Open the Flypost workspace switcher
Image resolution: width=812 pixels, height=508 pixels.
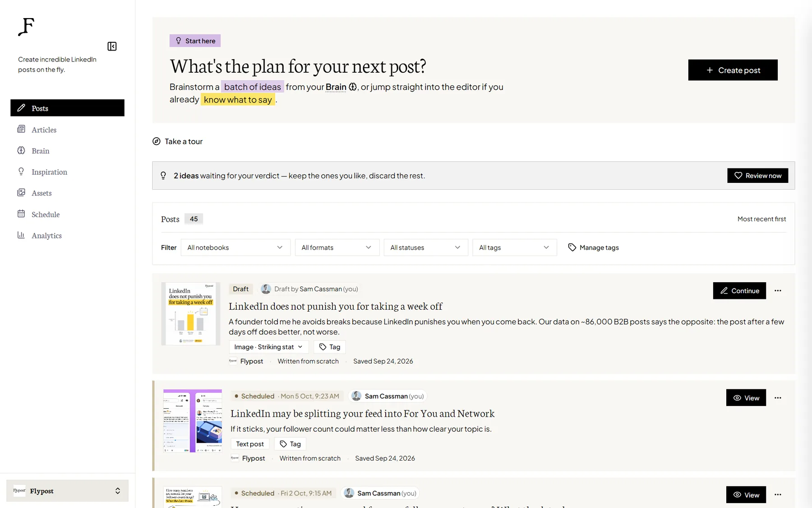point(67,491)
